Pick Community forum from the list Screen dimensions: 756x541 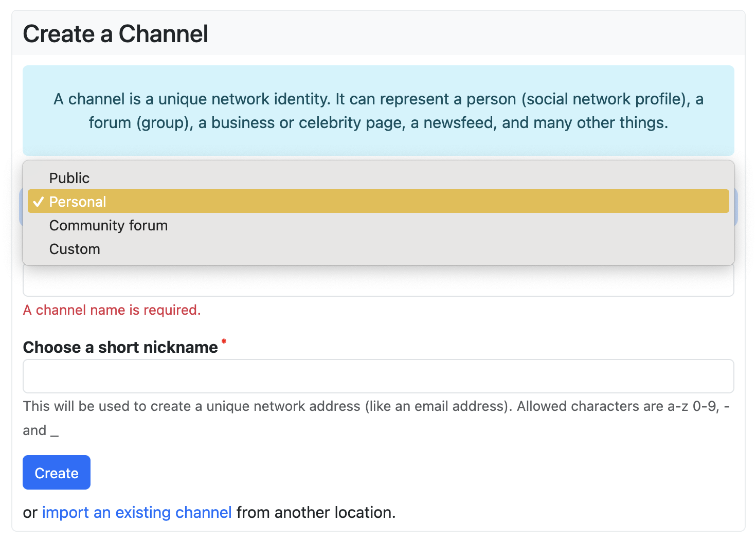(379, 225)
